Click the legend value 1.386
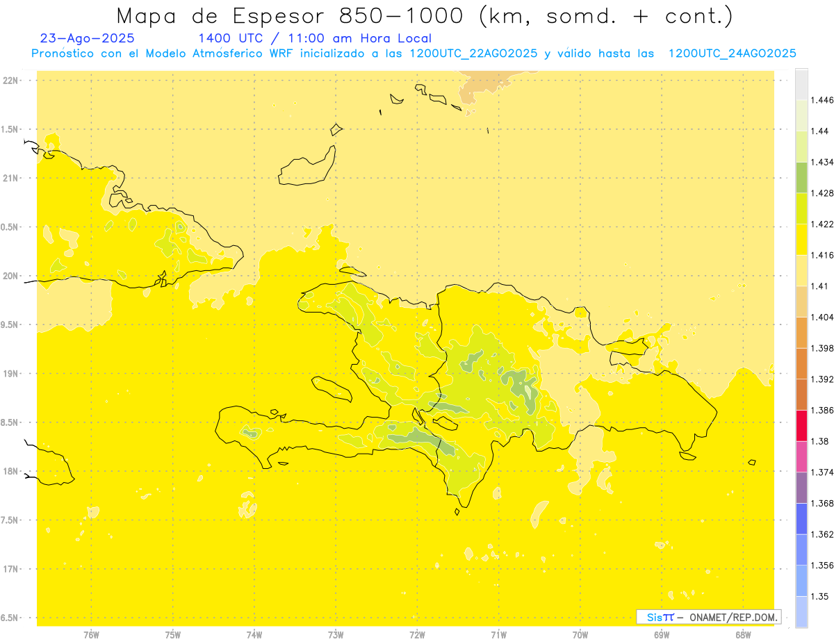Viewport: 834px width, 644px height. point(822,411)
